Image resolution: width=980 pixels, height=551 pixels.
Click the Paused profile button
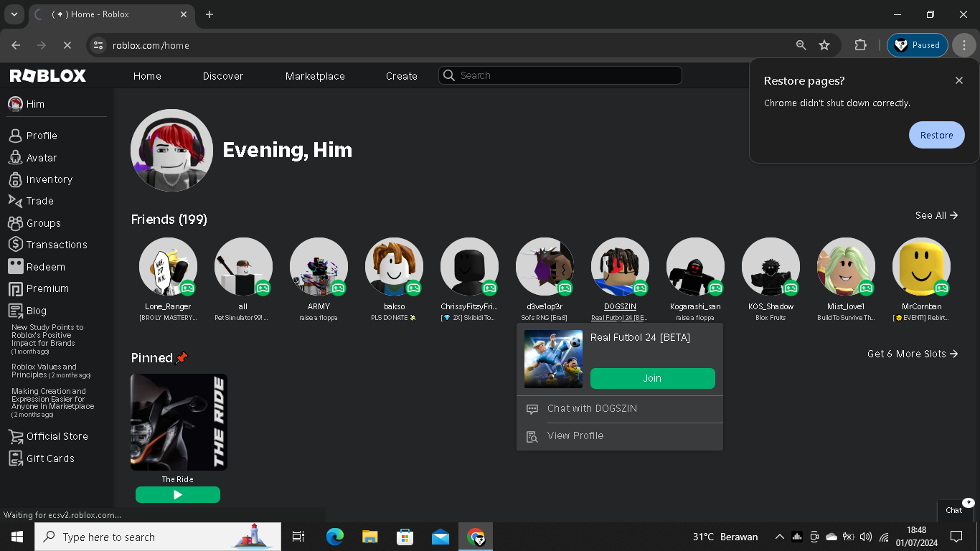918,45
